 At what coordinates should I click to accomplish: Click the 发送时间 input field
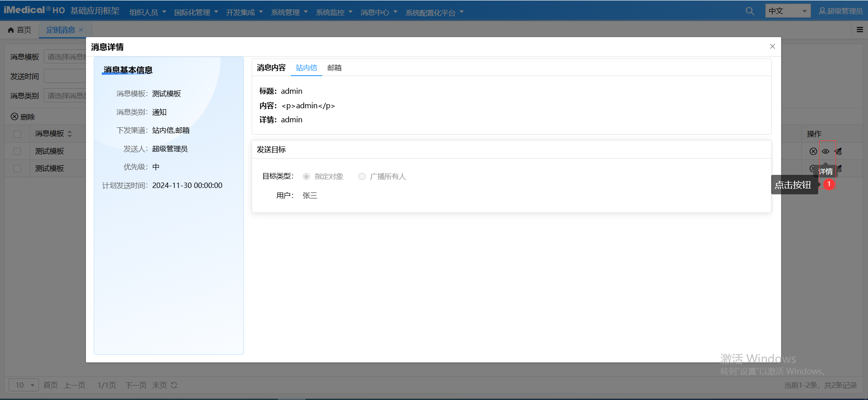tap(65, 76)
